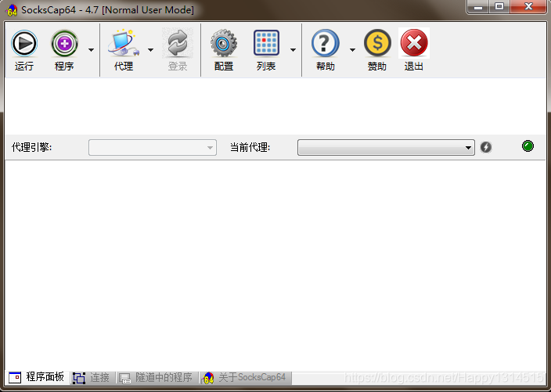The width and height of the screenshot is (551, 392).
Task: Minimize the SocksCap64 window
Action: pos(478,7)
